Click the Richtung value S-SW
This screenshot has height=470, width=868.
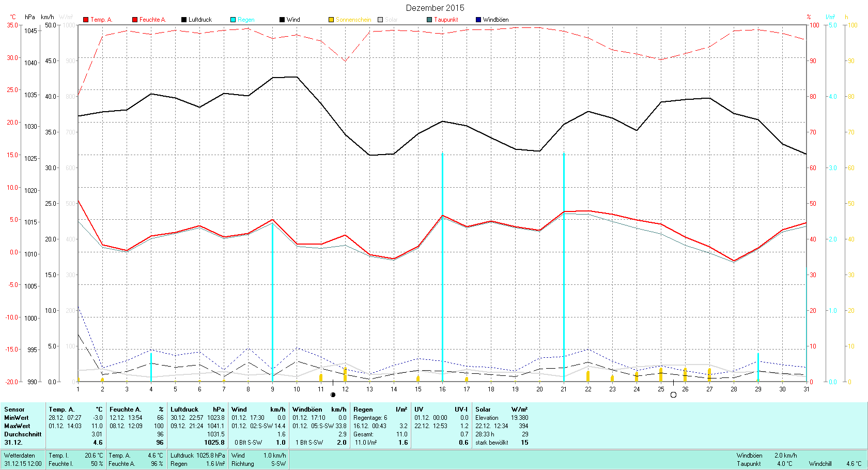tap(278, 464)
